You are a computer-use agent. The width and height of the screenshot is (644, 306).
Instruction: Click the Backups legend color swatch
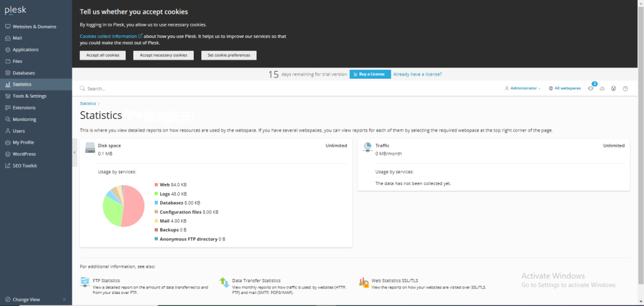coord(156,230)
